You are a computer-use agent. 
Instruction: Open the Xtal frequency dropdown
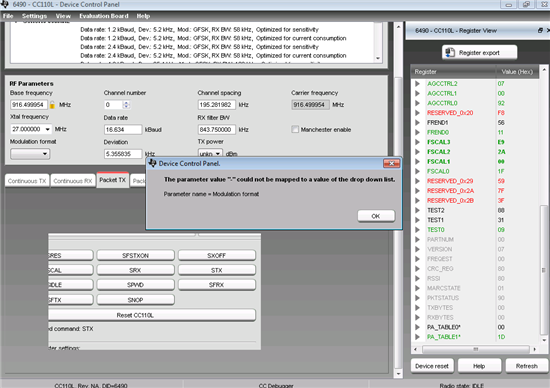(x=31, y=129)
